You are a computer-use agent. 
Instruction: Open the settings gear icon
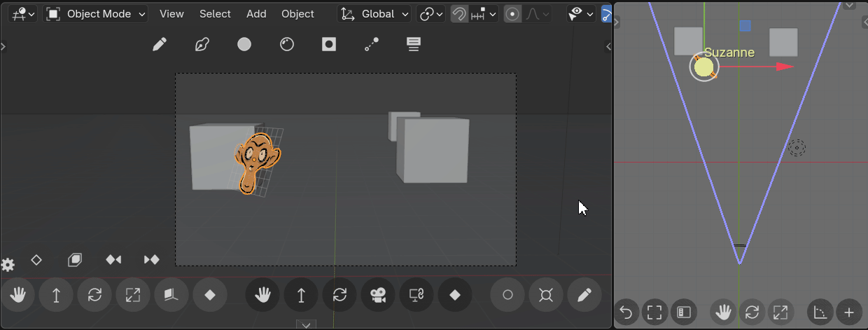[x=8, y=265]
